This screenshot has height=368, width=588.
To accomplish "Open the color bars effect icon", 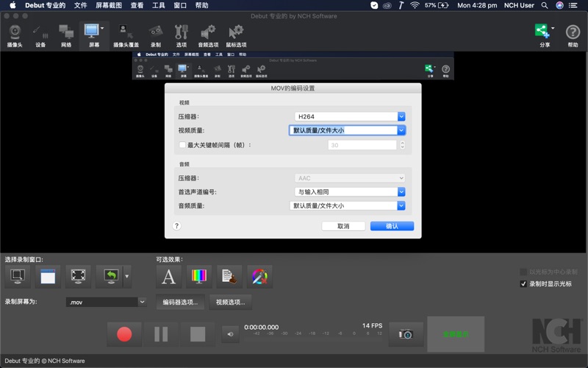I will tap(199, 277).
